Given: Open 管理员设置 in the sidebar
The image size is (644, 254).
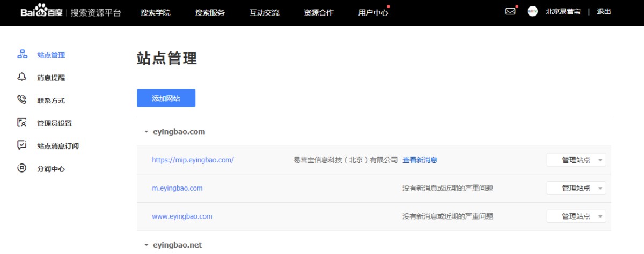Looking at the screenshot, I should click(x=54, y=123).
